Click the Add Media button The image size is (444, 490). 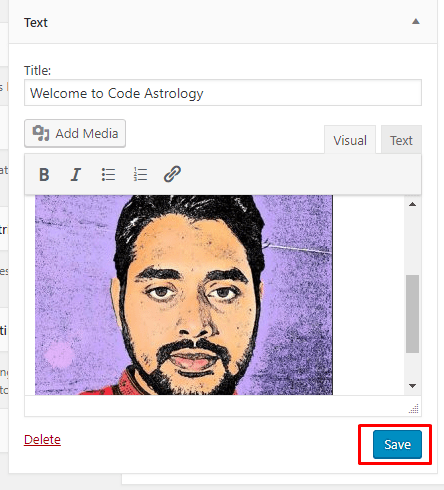click(75, 133)
